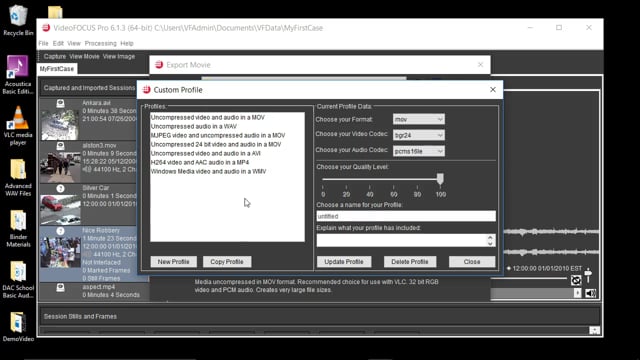Click the session type icon for Ankara.avi
Viewport: 640px width, 360px height.
click(x=60, y=104)
